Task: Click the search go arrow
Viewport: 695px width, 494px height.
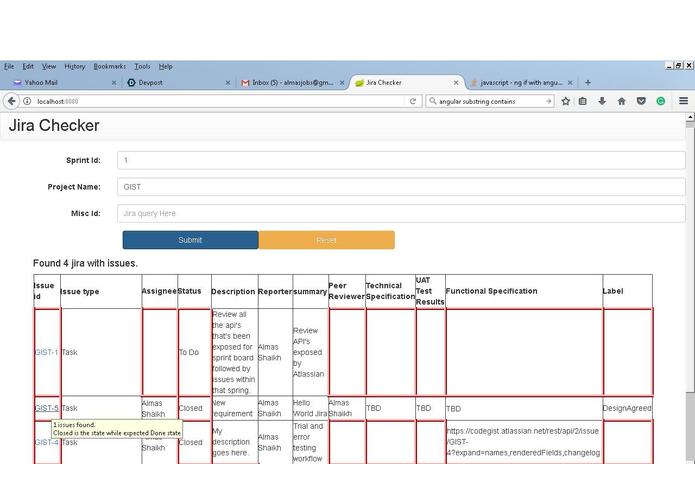Action: coord(548,101)
